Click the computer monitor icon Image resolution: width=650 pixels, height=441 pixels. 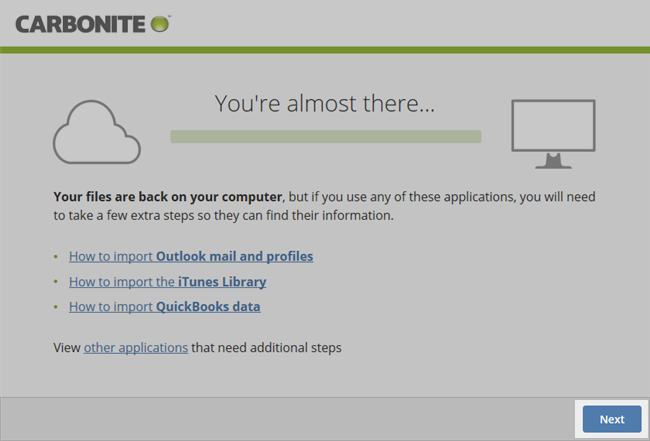point(552,127)
